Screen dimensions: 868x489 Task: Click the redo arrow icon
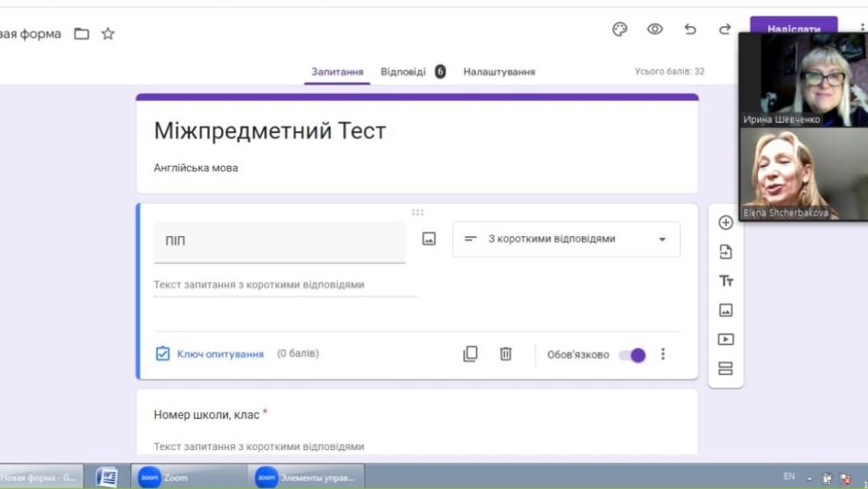coord(724,29)
